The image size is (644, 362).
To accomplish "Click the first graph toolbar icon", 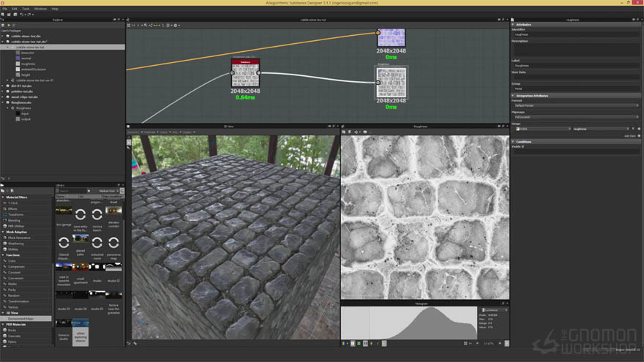I will point(129,26).
